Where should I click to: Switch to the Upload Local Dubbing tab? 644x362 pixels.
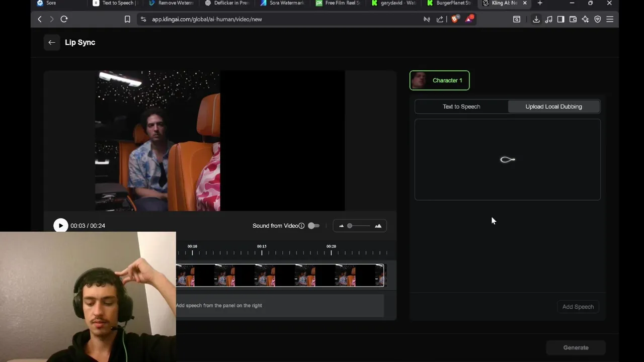coord(553,107)
